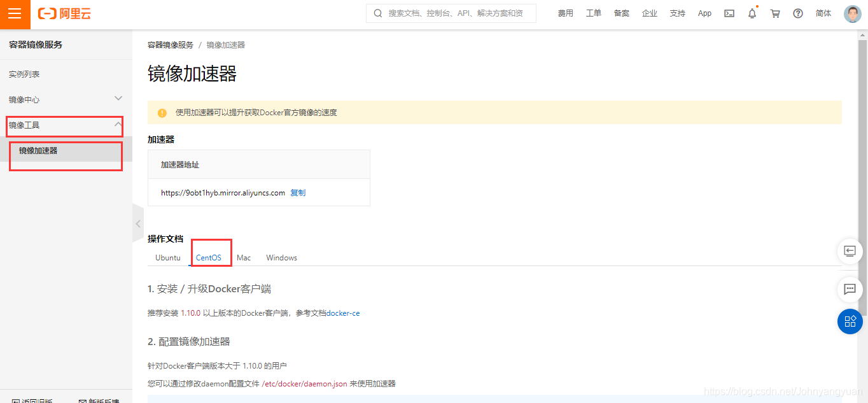The image size is (868, 403).
Task: Switch to the CentOS tab
Action: tap(209, 258)
